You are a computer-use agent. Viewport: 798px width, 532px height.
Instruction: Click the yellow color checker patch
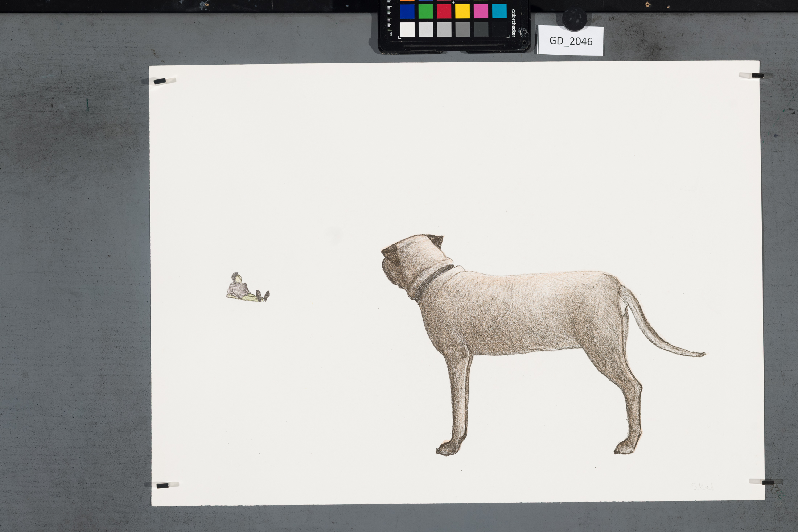pos(462,12)
